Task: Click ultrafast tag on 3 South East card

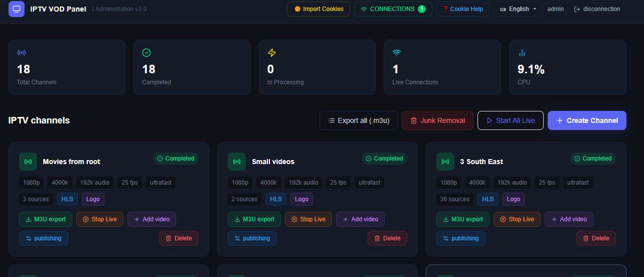Action: point(578,183)
